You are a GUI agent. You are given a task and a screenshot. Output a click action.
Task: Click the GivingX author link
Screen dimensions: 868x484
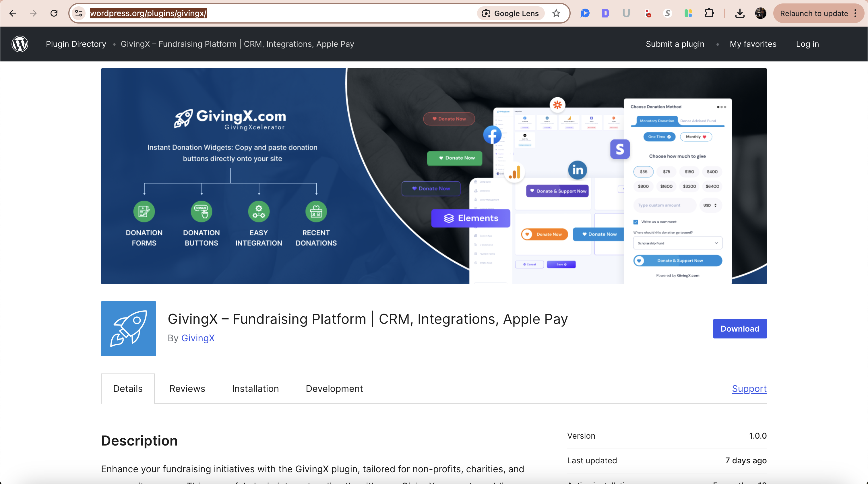click(198, 338)
